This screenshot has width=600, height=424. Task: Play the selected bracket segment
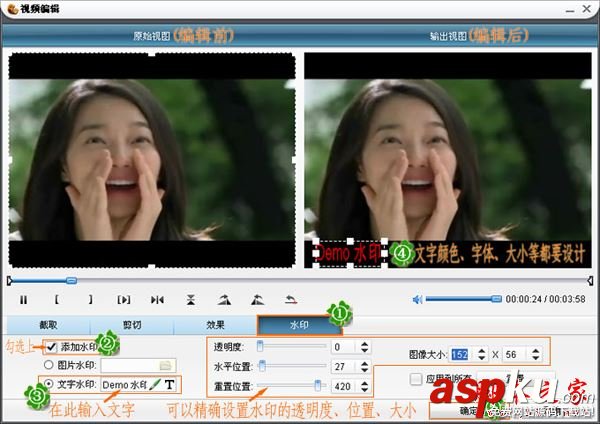tap(124, 300)
